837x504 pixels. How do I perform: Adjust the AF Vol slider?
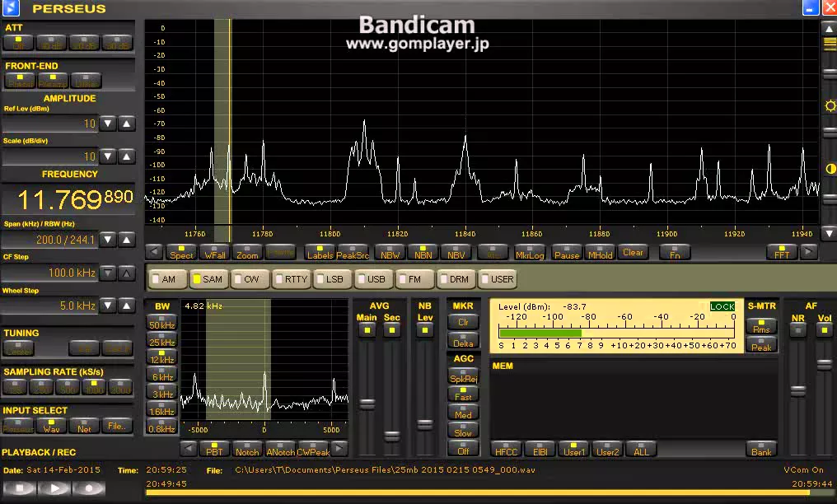pos(824,366)
